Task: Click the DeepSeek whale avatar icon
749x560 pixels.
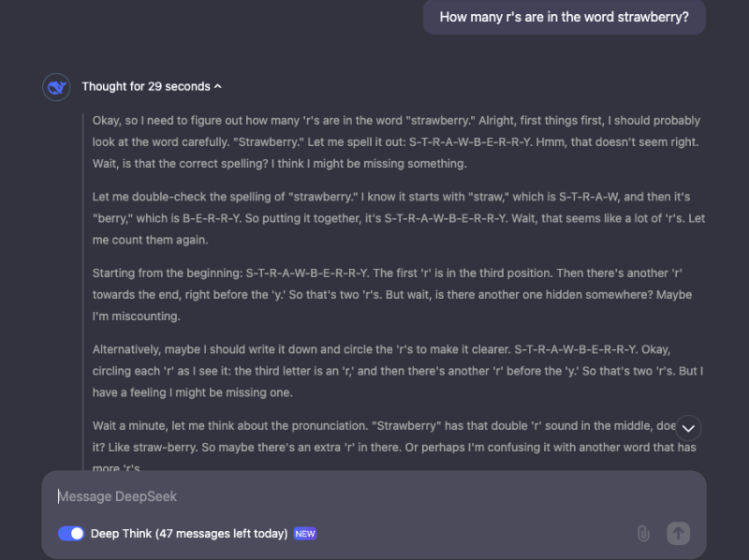Action: point(56,87)
